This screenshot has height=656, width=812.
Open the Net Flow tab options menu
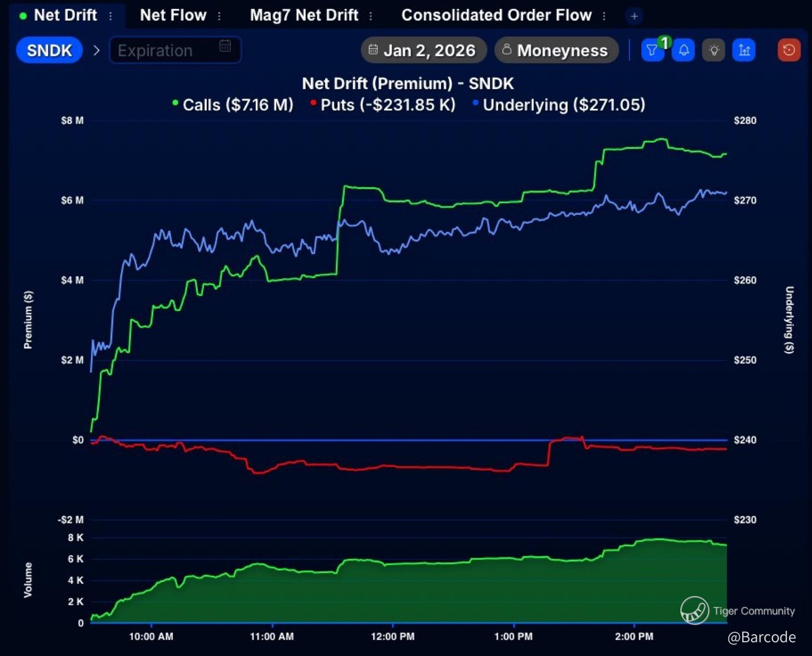click(219, 16)
